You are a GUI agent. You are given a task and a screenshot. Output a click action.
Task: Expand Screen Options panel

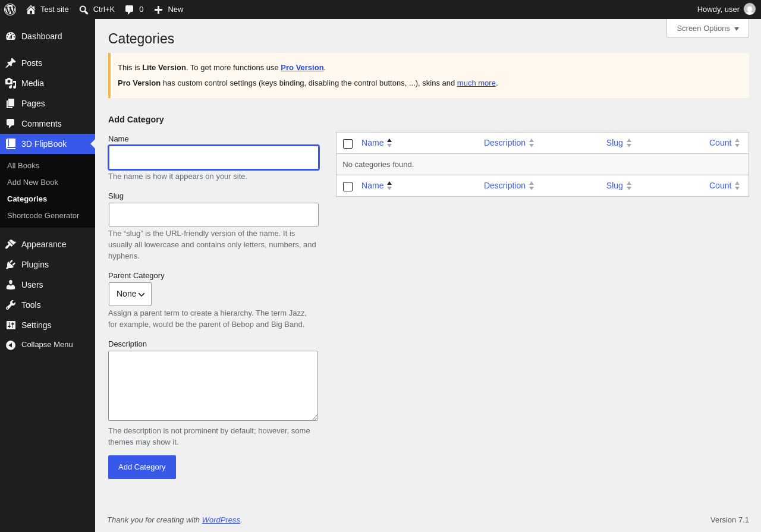coord(707,29)
